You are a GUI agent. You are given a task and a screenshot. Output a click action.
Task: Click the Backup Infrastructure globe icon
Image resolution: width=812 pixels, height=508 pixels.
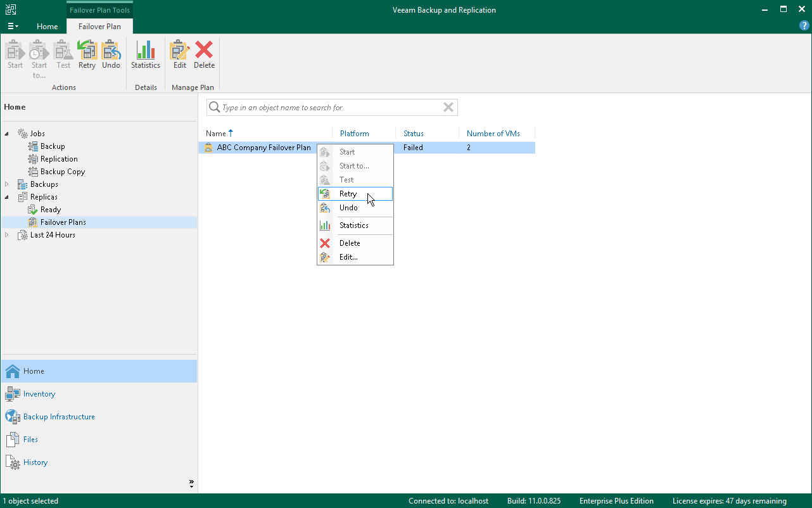pyautogui.click(x=13, y=417)
